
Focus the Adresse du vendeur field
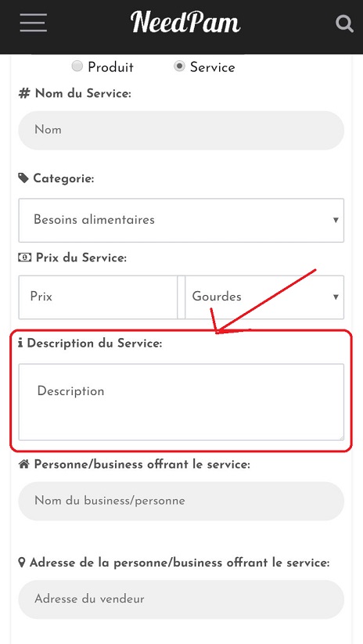coord(181,599)
